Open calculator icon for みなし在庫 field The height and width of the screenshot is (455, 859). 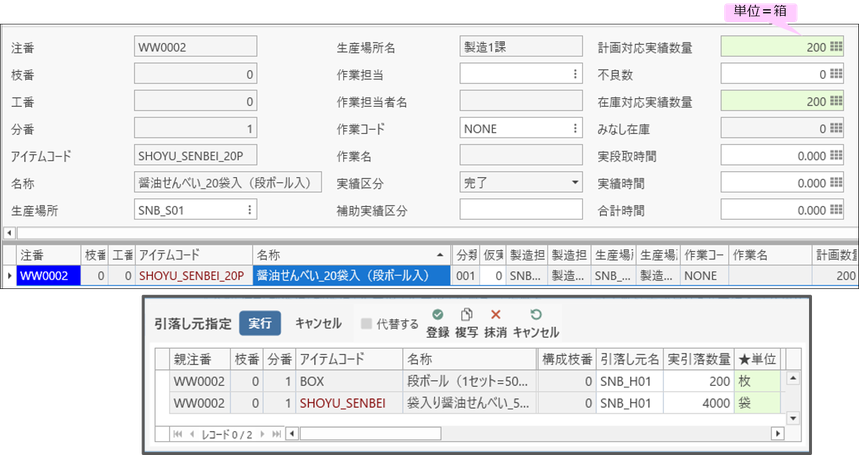[x=836, y=128]
